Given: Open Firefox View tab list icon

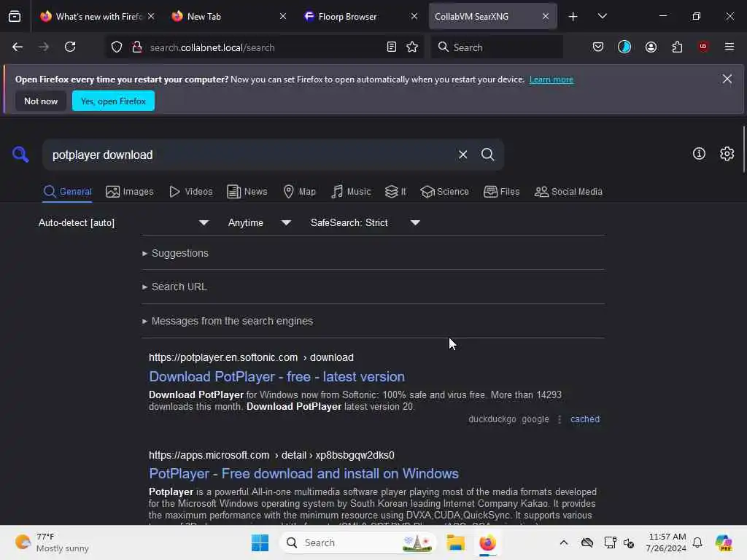Looking at the screenshot, I should [15, 17].
